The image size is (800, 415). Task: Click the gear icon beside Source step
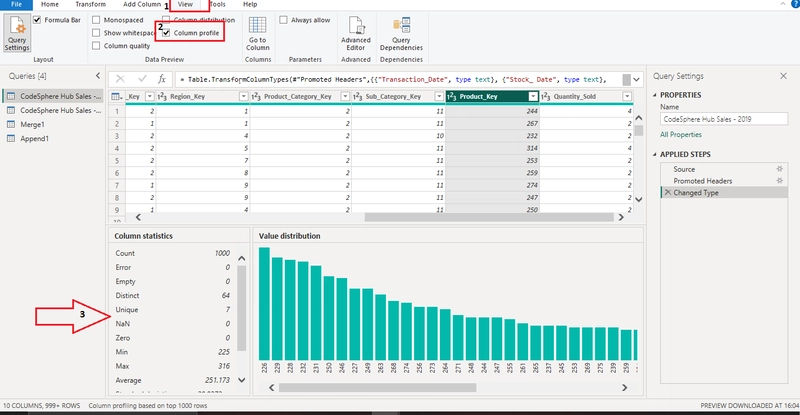779,169
